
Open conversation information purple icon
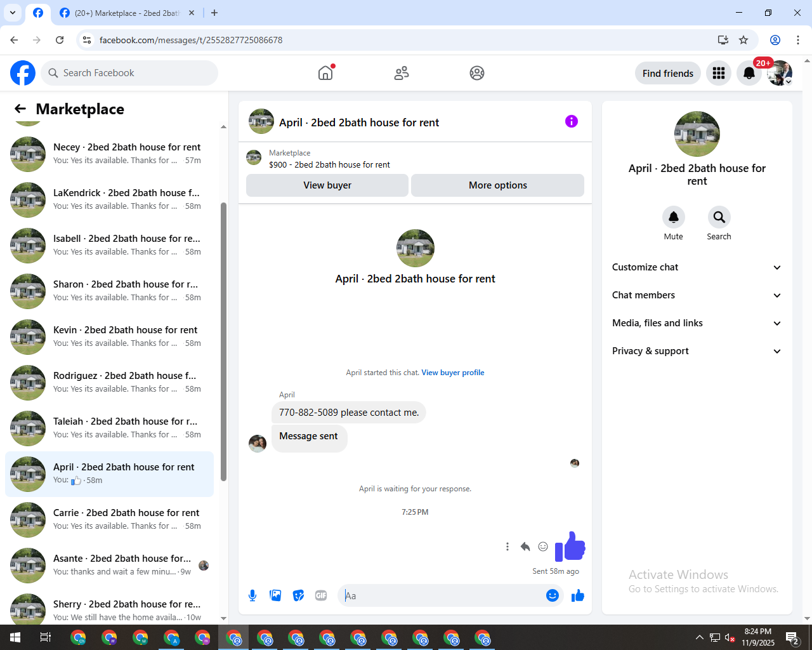point(572,121)
